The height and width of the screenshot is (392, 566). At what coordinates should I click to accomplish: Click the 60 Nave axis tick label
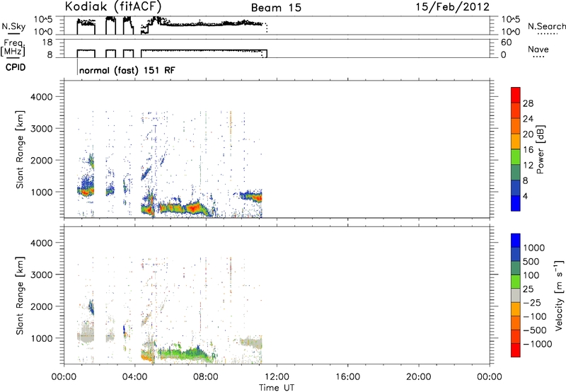(507, 42)
